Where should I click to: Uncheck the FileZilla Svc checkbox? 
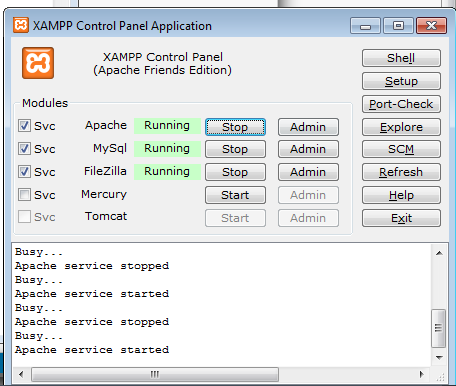(x=24, y=172)
